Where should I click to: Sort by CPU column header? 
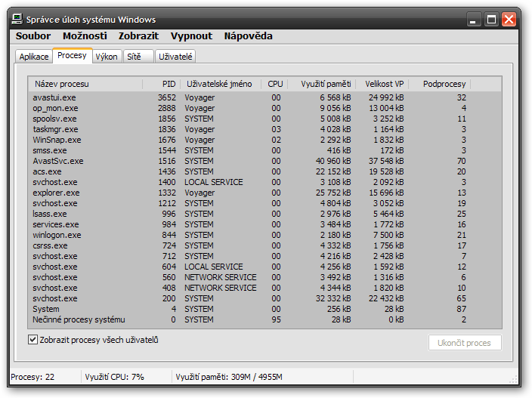[x=275, y=84]
